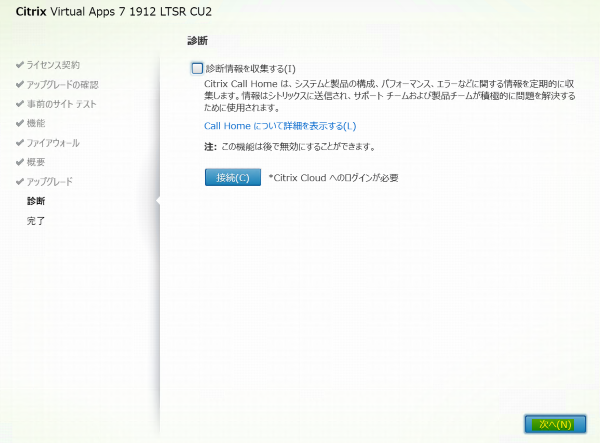Click the checkmark icon beside 事前のサイト テスト
This screenshot has height=443, width=600.
click(20, 104)
